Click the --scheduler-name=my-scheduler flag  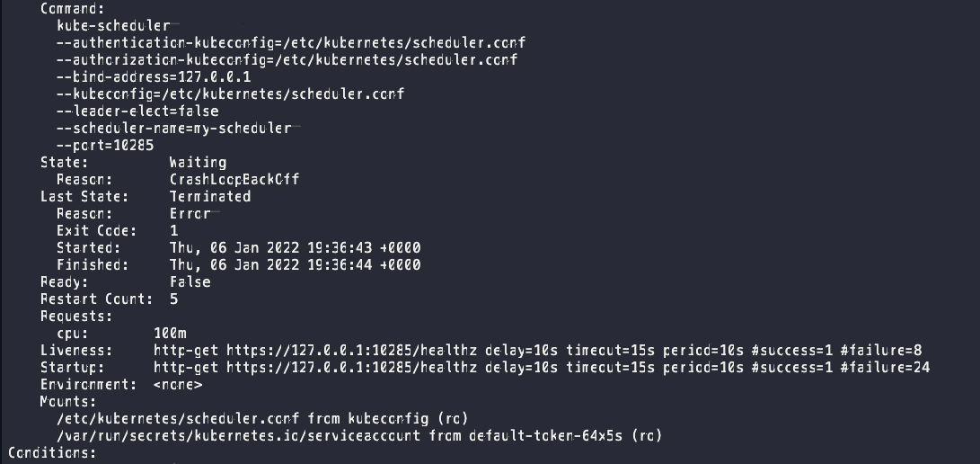click(173, 128)
